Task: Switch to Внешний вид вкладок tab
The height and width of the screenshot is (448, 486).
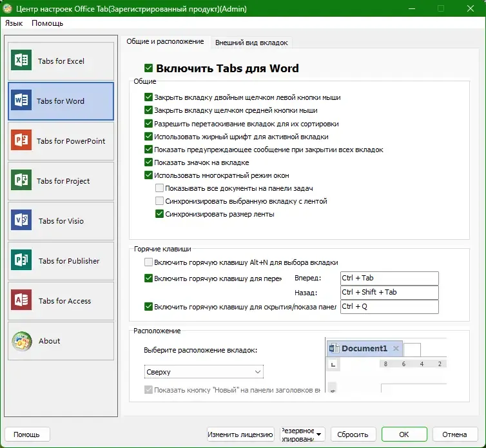Action: [251, 43]
